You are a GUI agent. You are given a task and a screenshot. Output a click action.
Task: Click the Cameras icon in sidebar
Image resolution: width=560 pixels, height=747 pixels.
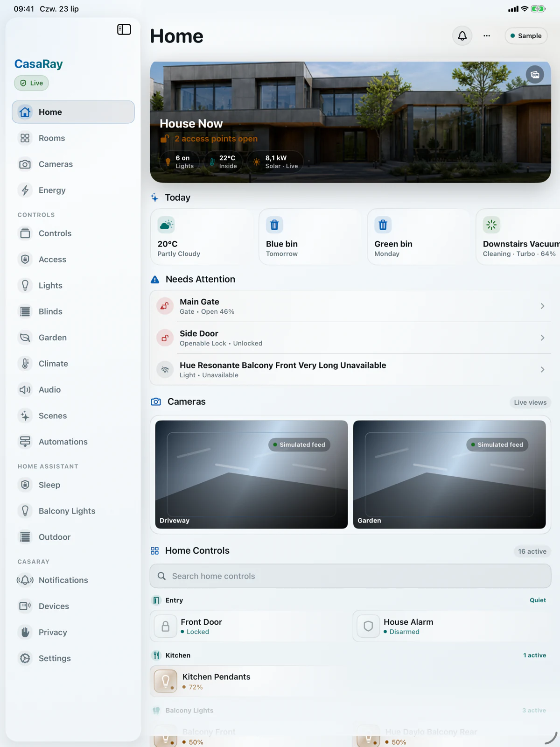tap(25, 164)
